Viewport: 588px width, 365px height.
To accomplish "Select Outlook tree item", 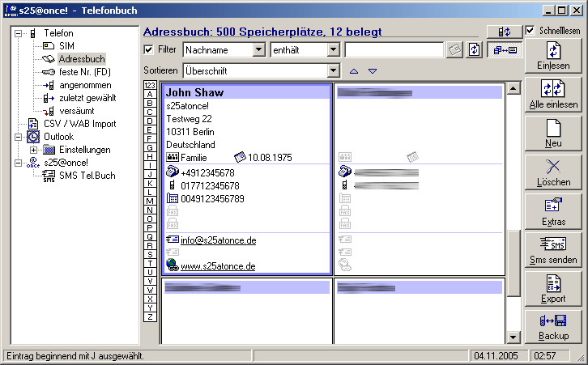I will click(x=58, y=137).
